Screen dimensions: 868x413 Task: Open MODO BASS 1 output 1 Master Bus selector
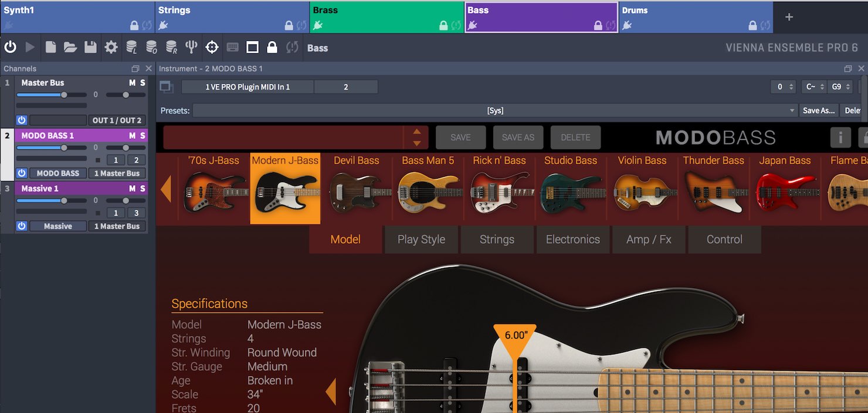coord(117,173)
